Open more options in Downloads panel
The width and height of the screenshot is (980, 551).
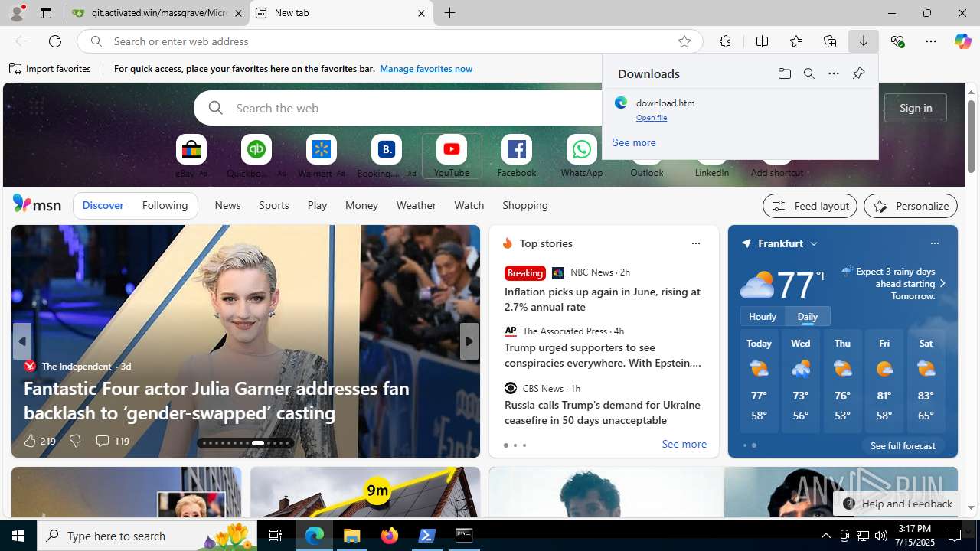click(x=834, y=73)
